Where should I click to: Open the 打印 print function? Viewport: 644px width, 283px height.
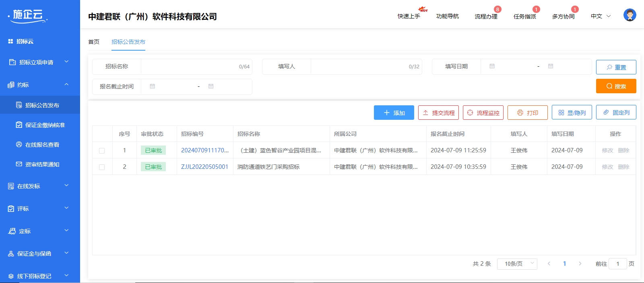(527, 113)
